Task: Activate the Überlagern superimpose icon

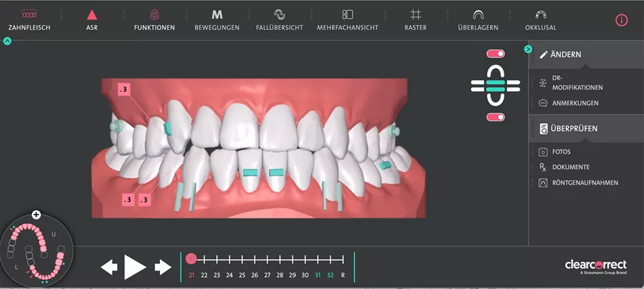Action: click(x=478, y=15)
